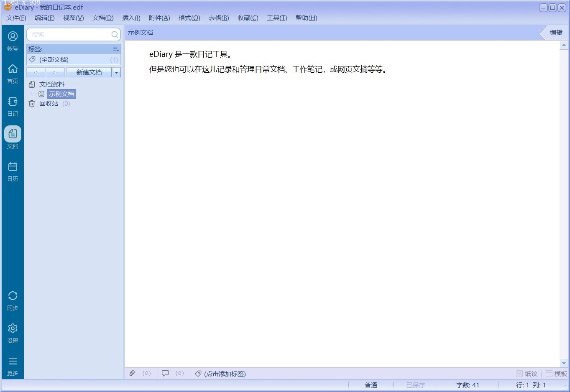Click the 新建文档 button
Viewport: 570px width, 392px height.
click(89, 72)
